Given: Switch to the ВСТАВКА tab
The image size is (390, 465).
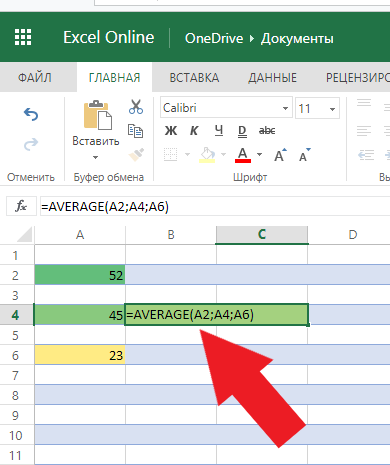Looking at the screenshot, I should tap(194, 78).
